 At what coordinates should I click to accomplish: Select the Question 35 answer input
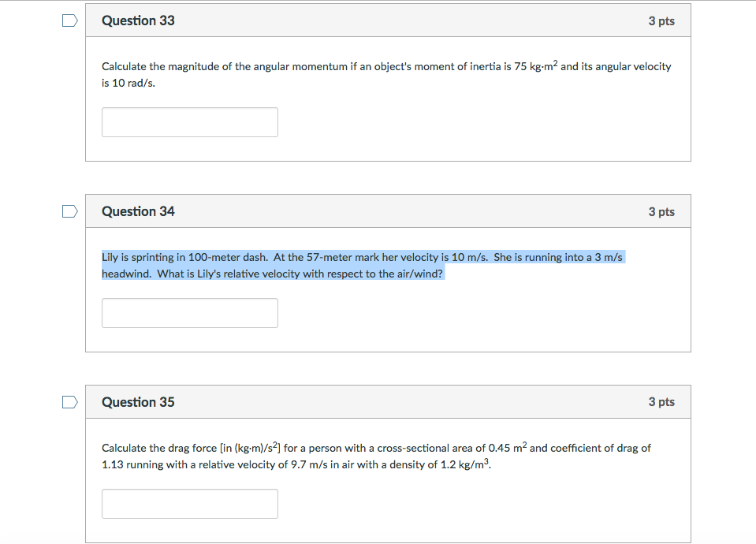pyautogui.click(x=190, y=504)
